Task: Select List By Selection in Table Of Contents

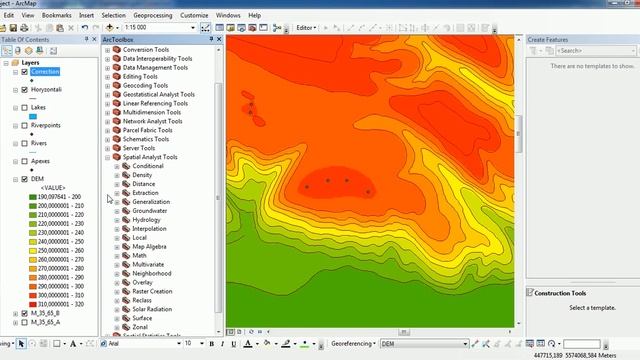Action: [40, 51]
